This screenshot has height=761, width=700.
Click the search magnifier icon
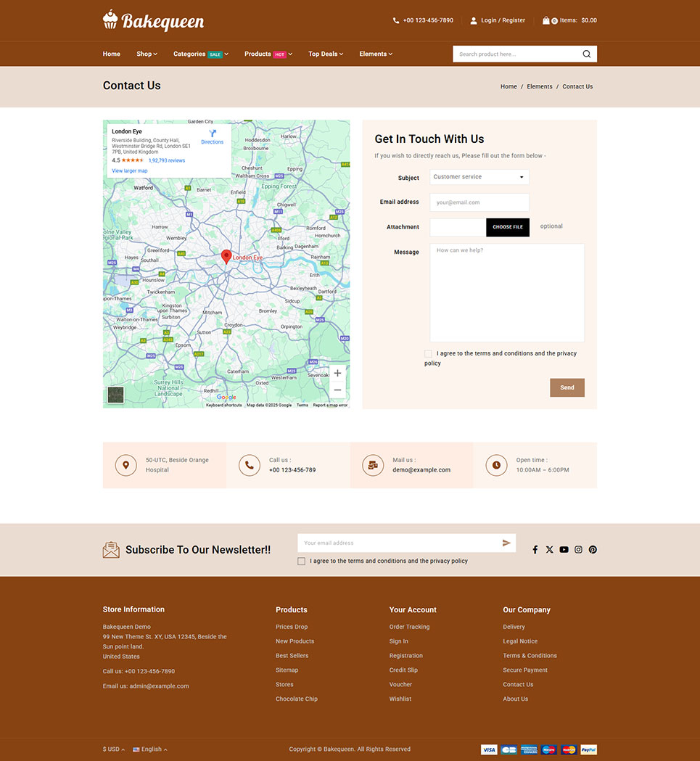coord(586,54)
